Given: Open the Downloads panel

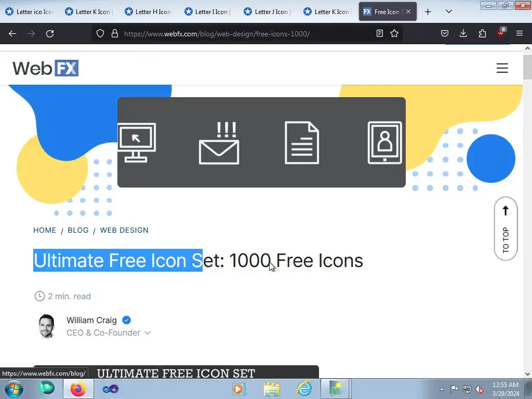Looking at the screenshot, I should coord(463,33).
